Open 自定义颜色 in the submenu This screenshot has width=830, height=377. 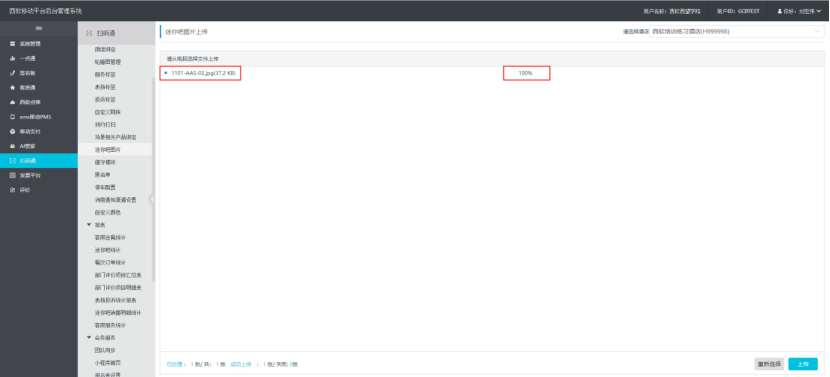pyautogui.click(x=108, y=212)
